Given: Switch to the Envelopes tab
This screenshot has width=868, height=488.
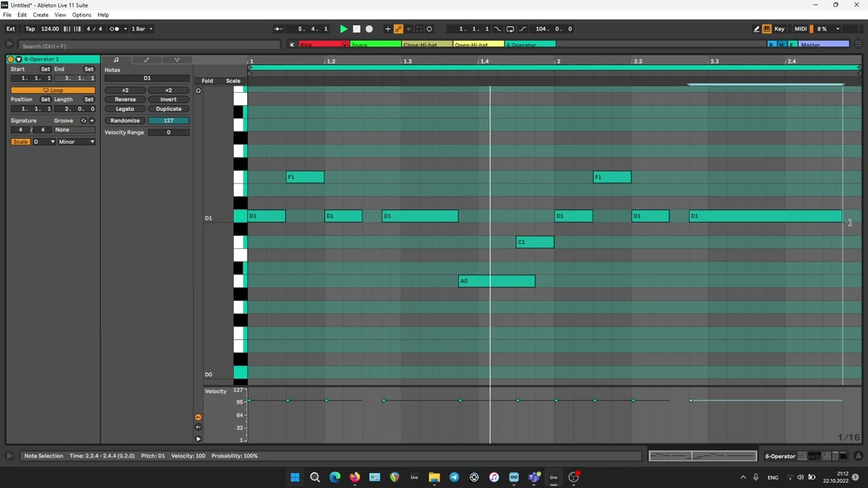Looking at the screenshot, I should point(146,60).
